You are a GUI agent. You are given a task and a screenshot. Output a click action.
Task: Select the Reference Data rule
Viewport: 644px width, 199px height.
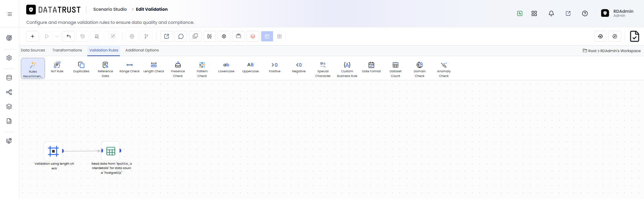click(105, 69)
